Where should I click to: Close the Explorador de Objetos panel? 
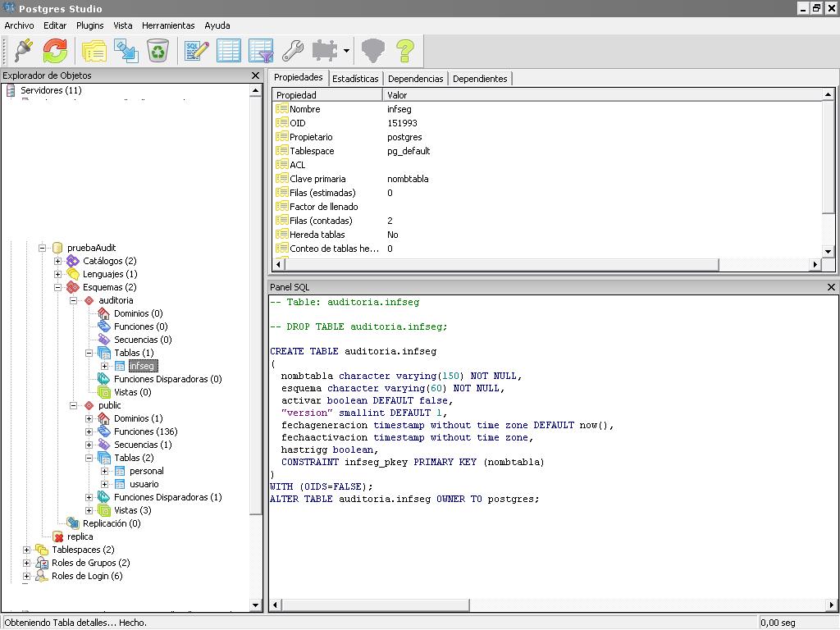(x=256, y=75)
